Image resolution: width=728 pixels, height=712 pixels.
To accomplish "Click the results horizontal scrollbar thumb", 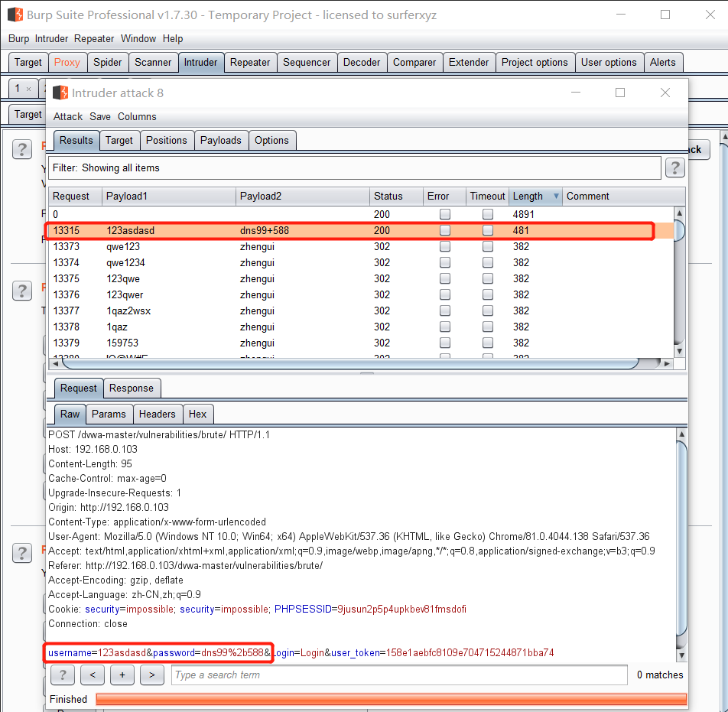I will point(350,364).
